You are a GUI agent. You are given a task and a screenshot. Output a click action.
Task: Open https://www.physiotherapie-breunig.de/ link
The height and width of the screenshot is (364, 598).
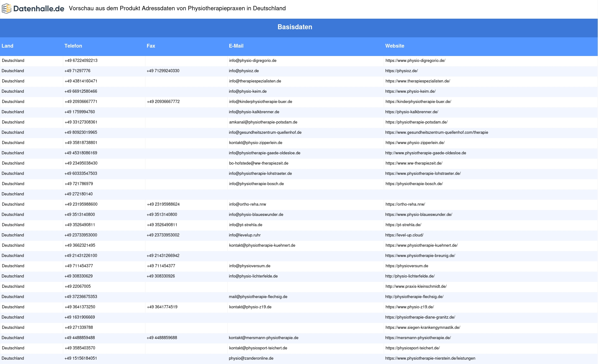tap(420, 256)
